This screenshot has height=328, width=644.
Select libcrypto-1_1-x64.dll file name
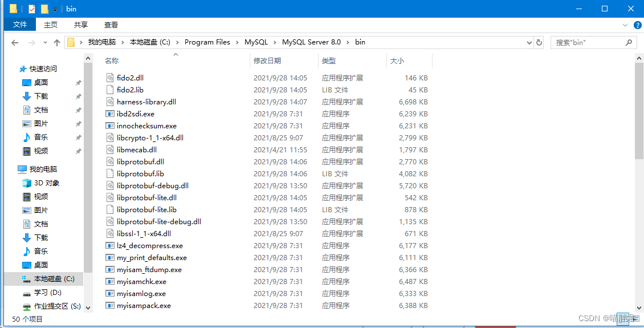tap(150, 137)
